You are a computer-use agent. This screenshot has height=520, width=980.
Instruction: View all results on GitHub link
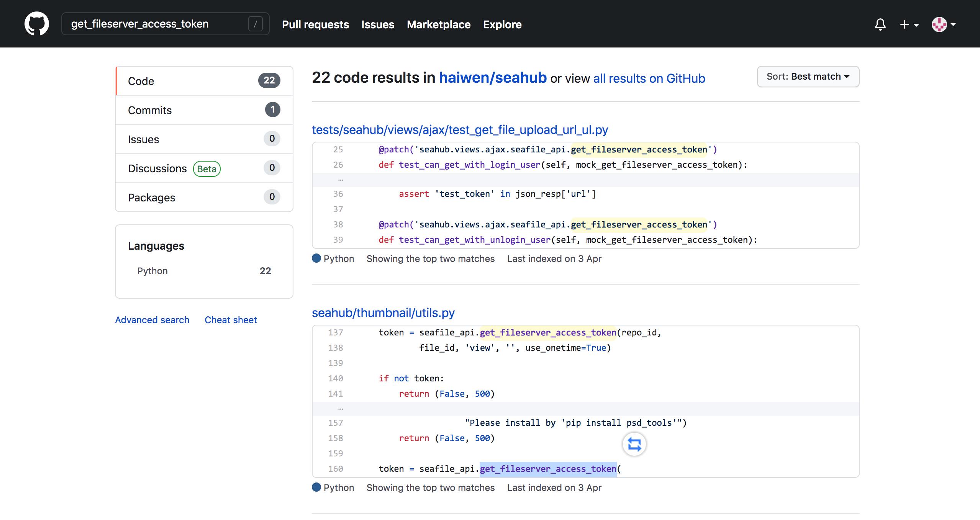(649, 77)
